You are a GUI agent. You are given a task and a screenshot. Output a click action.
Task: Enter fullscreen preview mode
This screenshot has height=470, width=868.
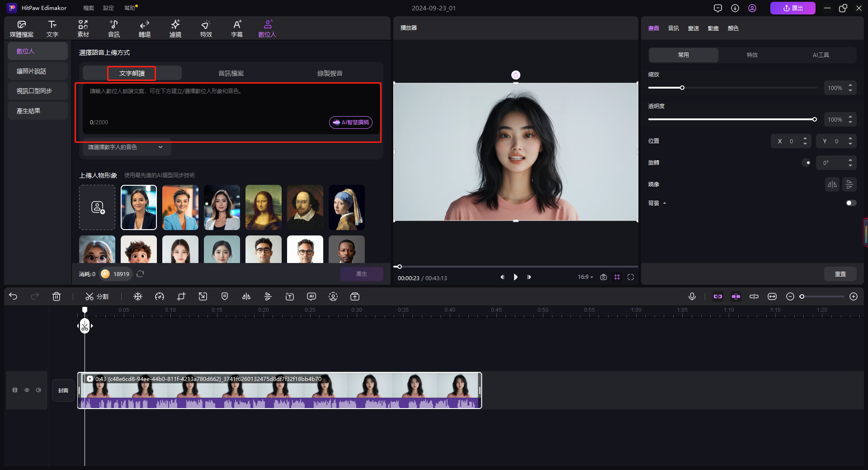point(631,277)
